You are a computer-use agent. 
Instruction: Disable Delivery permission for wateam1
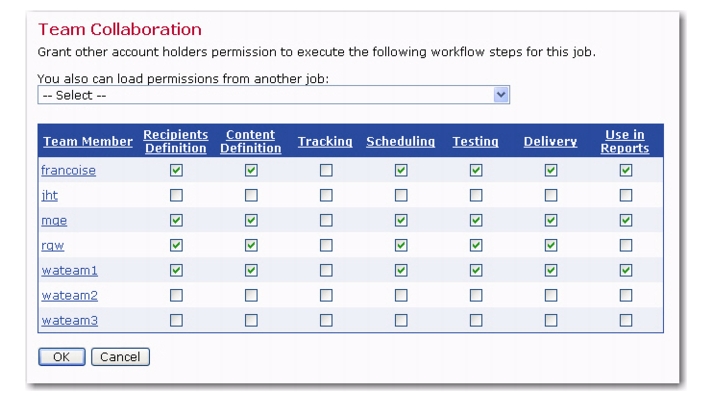pyautogui.click(x=551, y=270)
